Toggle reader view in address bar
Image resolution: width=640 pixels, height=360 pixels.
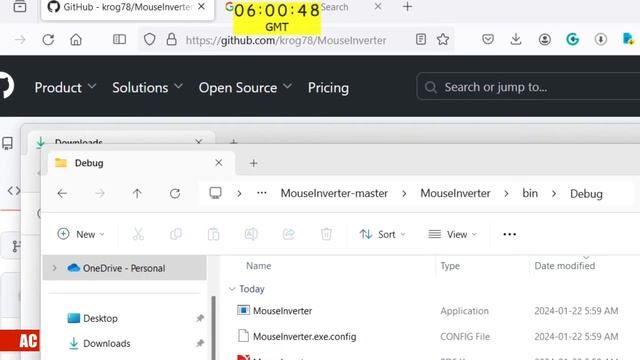(x=421, y=39)
